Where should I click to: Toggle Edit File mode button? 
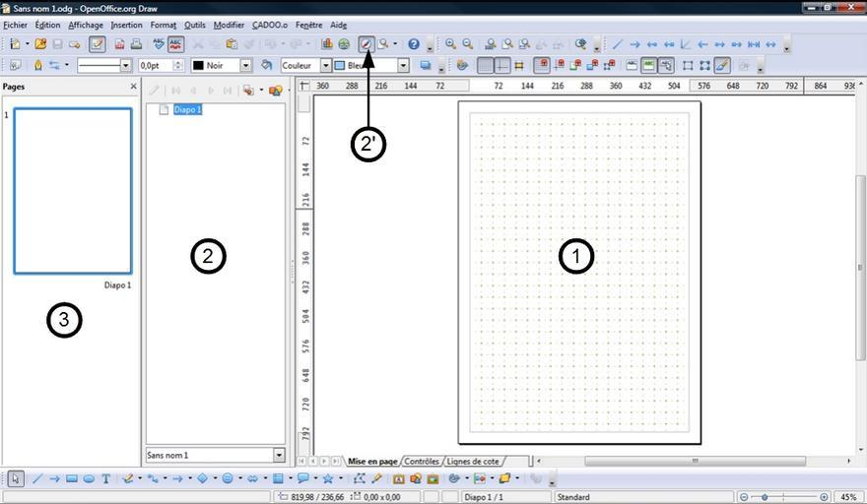coord(98,44)
